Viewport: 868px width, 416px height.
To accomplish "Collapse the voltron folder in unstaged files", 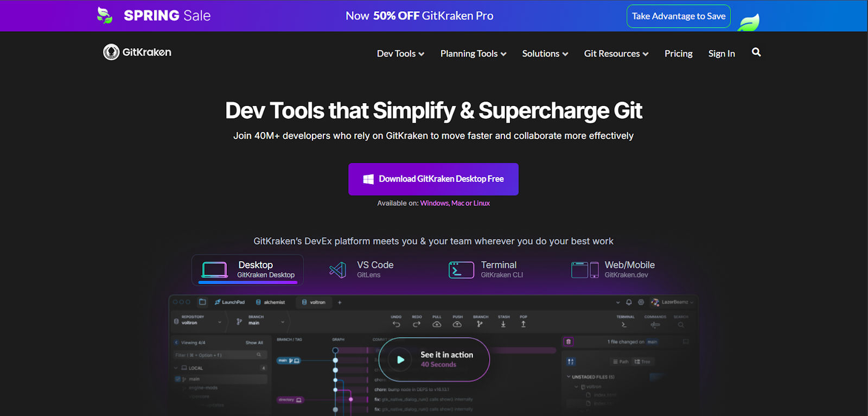I will pos(576,387).
